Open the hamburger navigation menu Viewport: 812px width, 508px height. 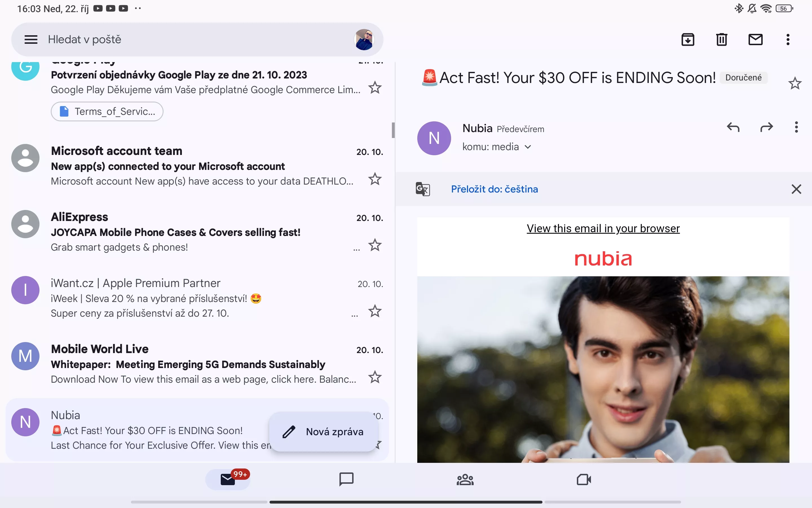(x=31, y=40)
